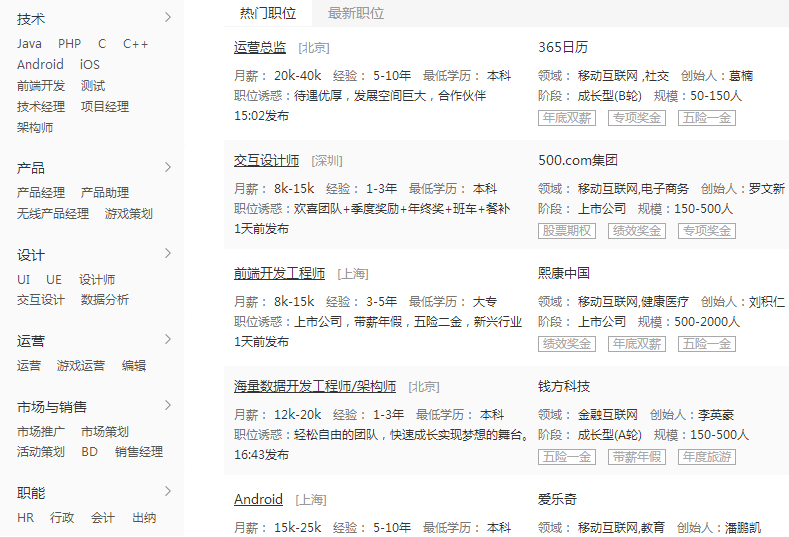Go to the 编辑 category
Viewport: 789px width, 537px height.
tap(134, 365)
